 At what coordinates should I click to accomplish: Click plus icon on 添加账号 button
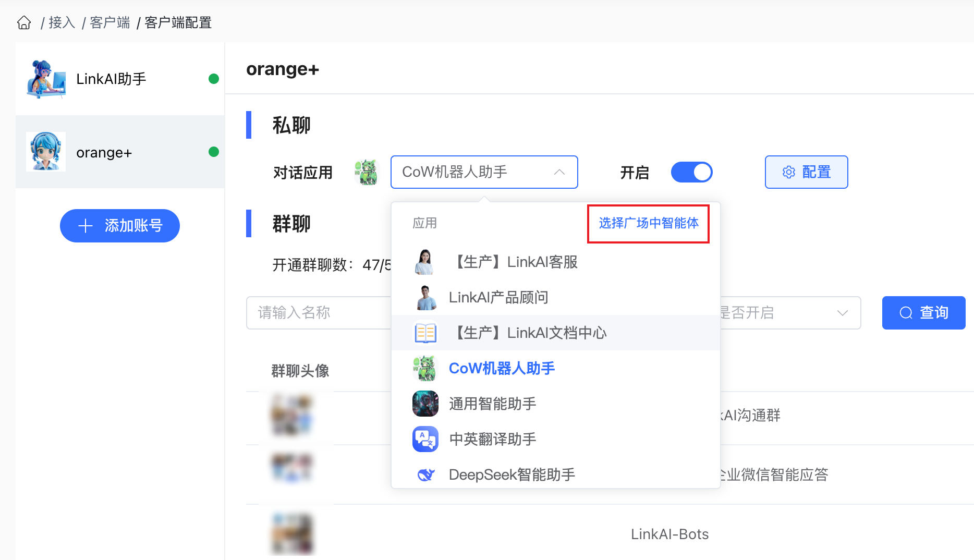[86, 226]
